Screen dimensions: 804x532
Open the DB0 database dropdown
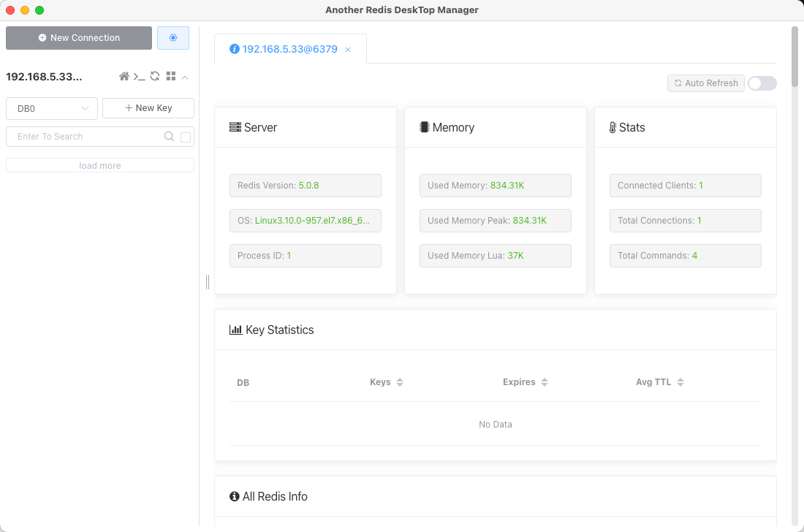[x=52, y=108]
